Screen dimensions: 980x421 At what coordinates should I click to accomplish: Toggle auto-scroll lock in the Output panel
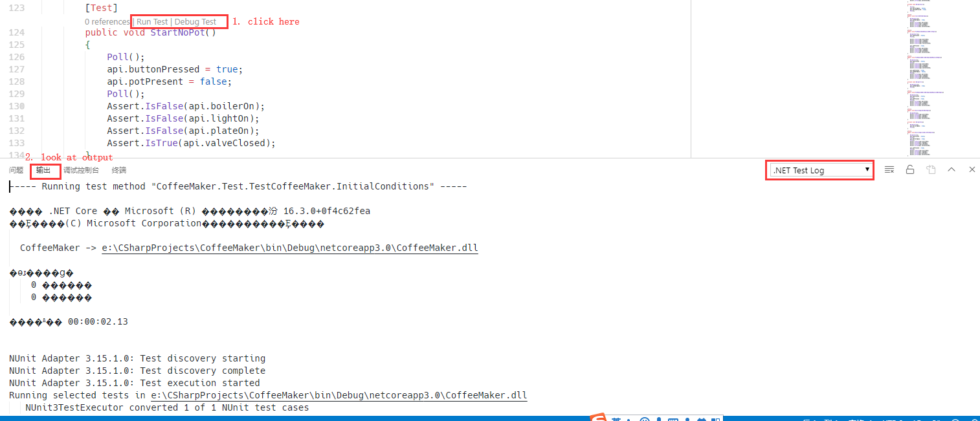pos(910,169)
